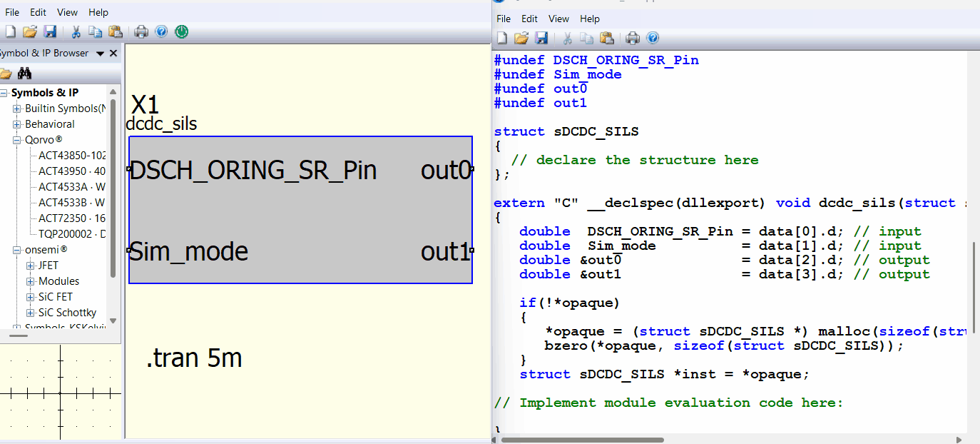980x444 pixels.
Task: Click the binoculars search icon in Symbol browser
Action: pos(25,74)
